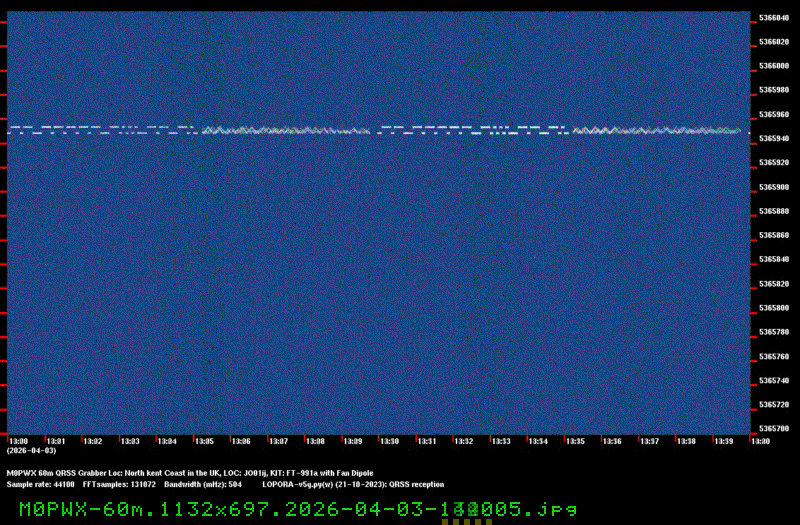Click the 5365780 frequency label
Screen dimensions: 800x525
click(774, 332)
